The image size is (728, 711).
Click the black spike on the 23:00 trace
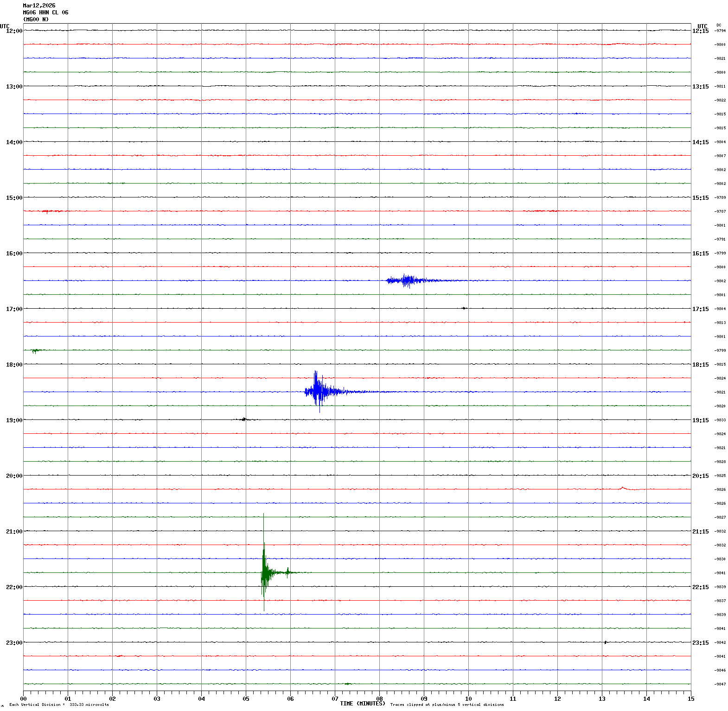tap(605, 642)
